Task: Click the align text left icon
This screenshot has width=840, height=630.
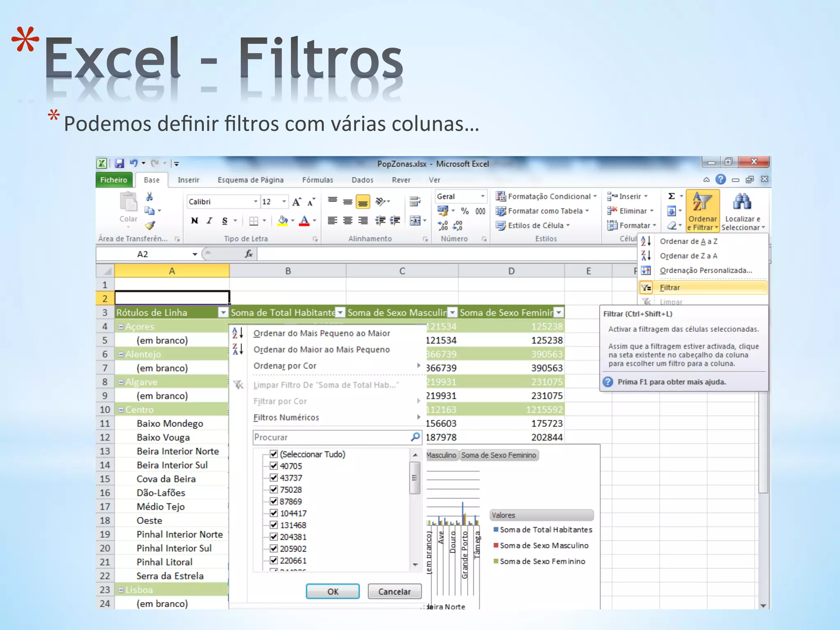Action: [333, 221]
